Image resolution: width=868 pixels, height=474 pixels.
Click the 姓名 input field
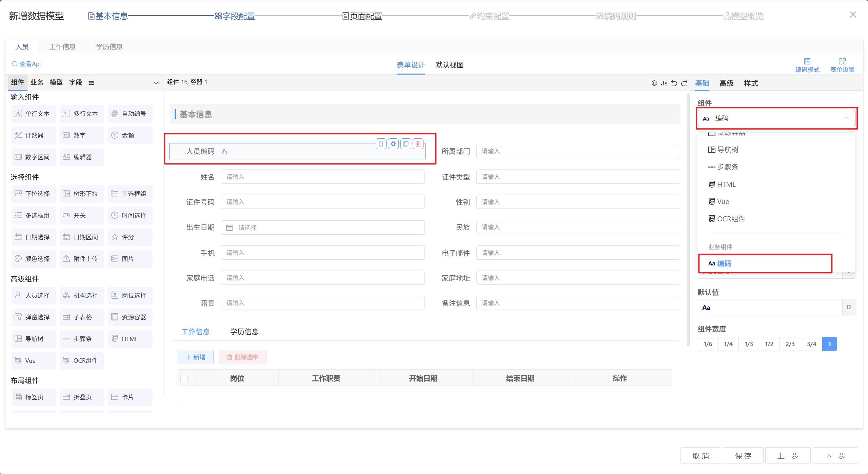[x=322, y=177]
